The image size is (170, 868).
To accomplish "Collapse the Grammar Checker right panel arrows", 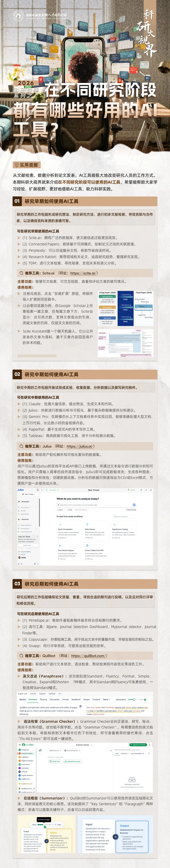I will coord(111,750).
